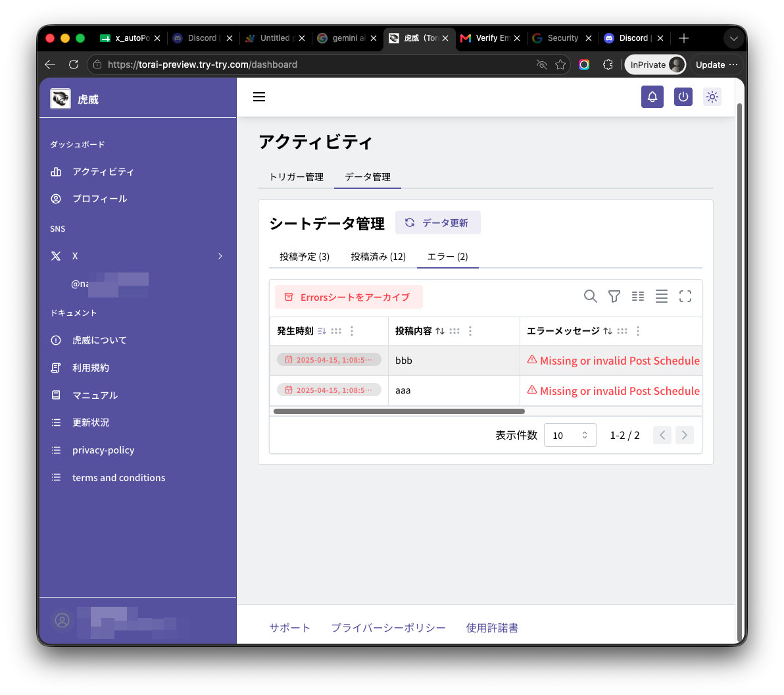Expand the X SNS menu chevron
The image size is (784, 695).
click(220, 255)
